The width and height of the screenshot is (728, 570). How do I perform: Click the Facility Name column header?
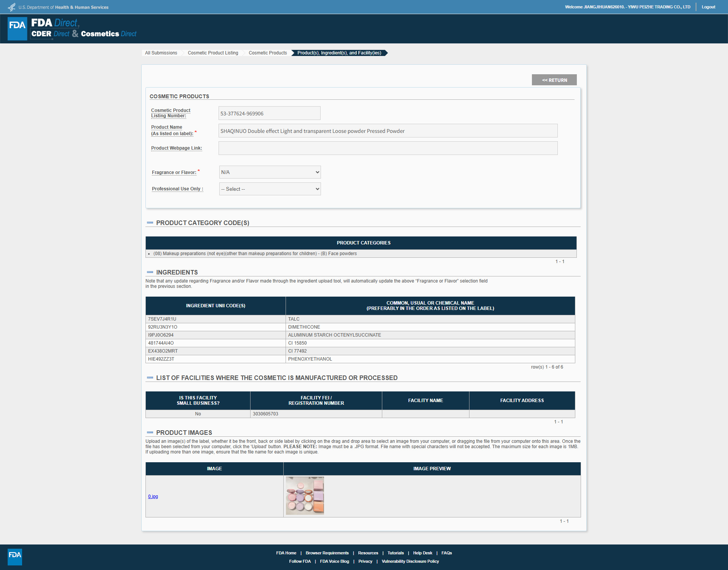coord(425,401)
